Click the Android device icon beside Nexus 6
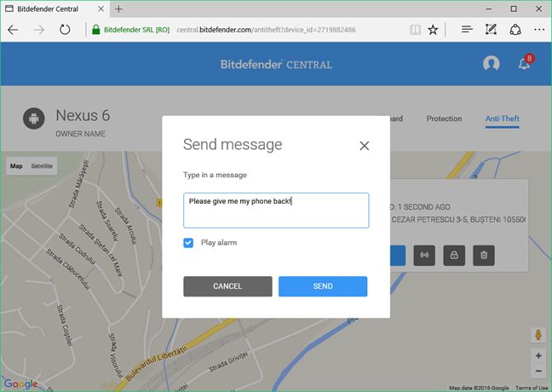 [x=34, y=118]
